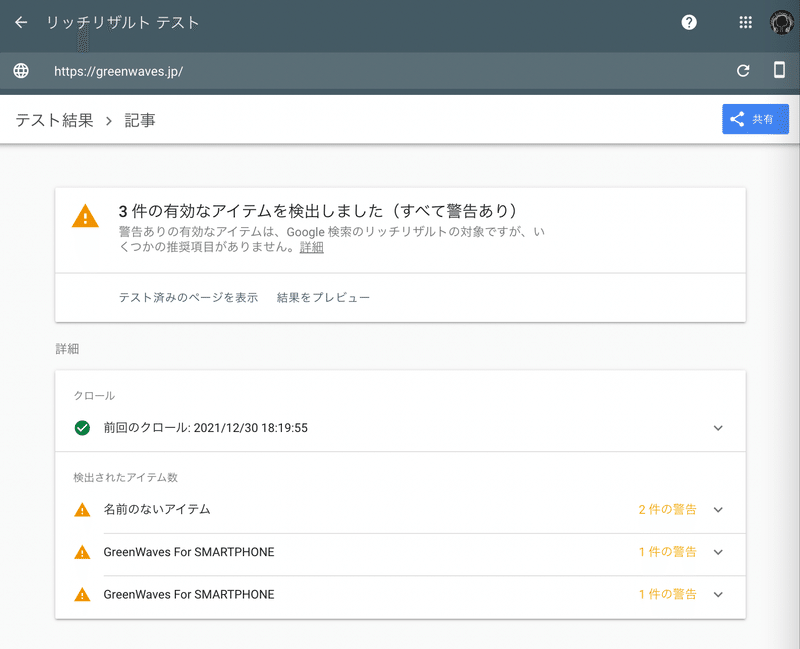Click the blue 共有 share button

coord(755,119)
